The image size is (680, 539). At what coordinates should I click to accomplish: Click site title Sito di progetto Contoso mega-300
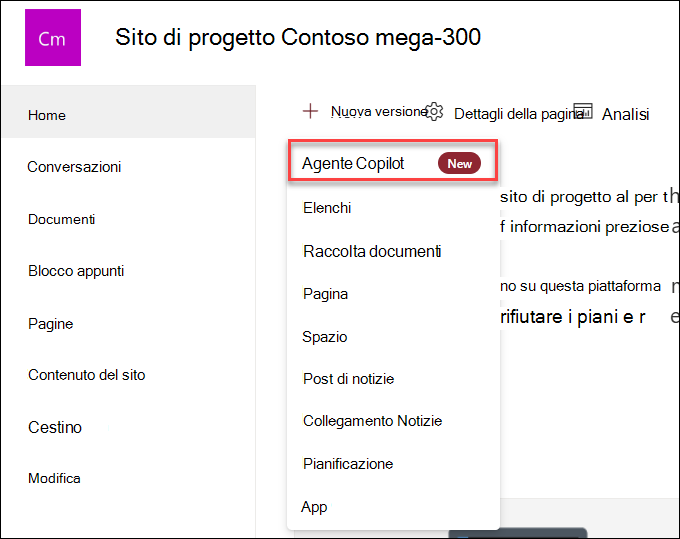coord(298,37)
